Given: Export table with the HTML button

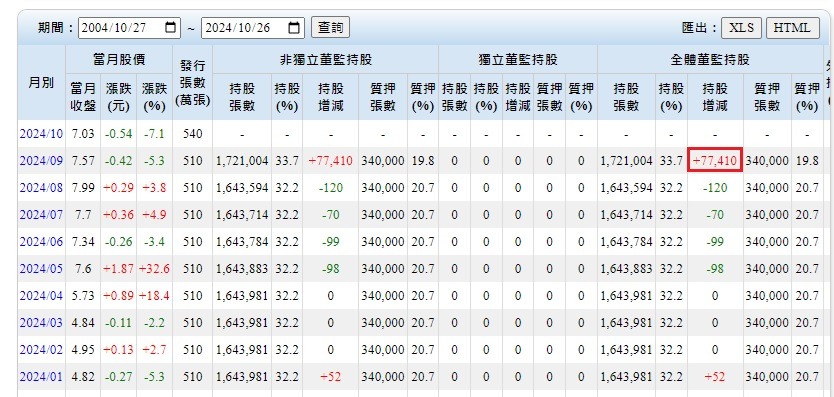Looking at the screenshot, I should pyautogui.click(x=793, y=28).
